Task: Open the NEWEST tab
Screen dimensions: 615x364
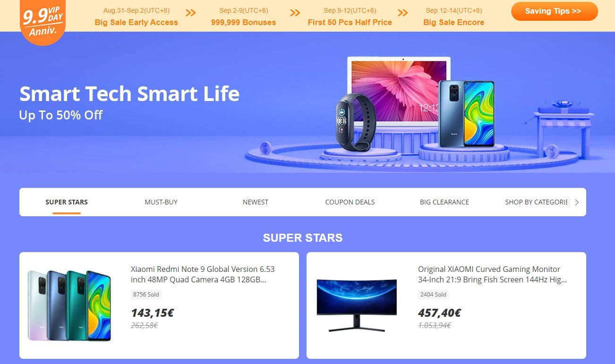Action: click(256, 202)
